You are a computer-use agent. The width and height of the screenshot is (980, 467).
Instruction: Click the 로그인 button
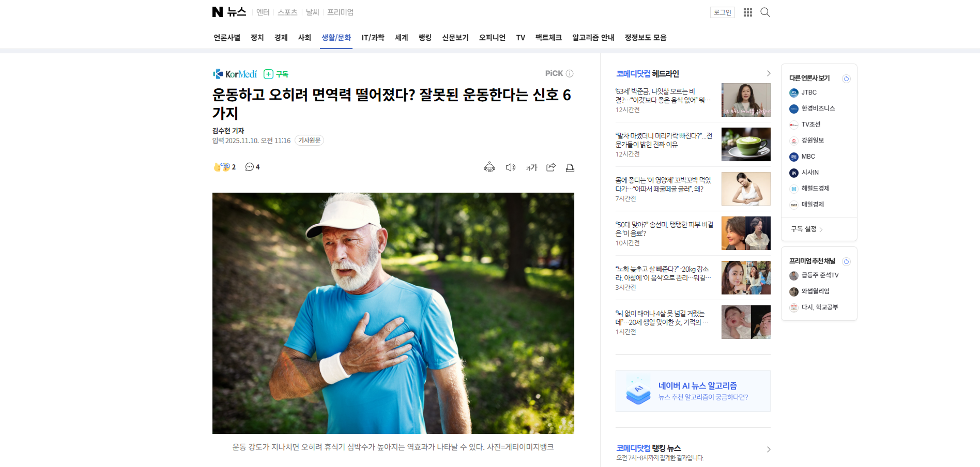[723, 12]
